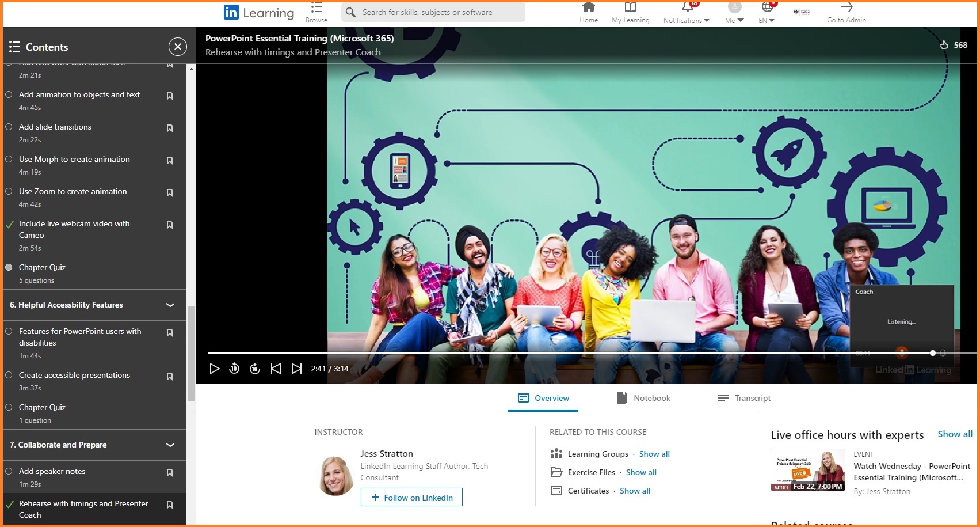Viewport: 980px width, 527px height.
Task: Collapse Helpful Accessibility Features chapter
Action: (170, 305)
